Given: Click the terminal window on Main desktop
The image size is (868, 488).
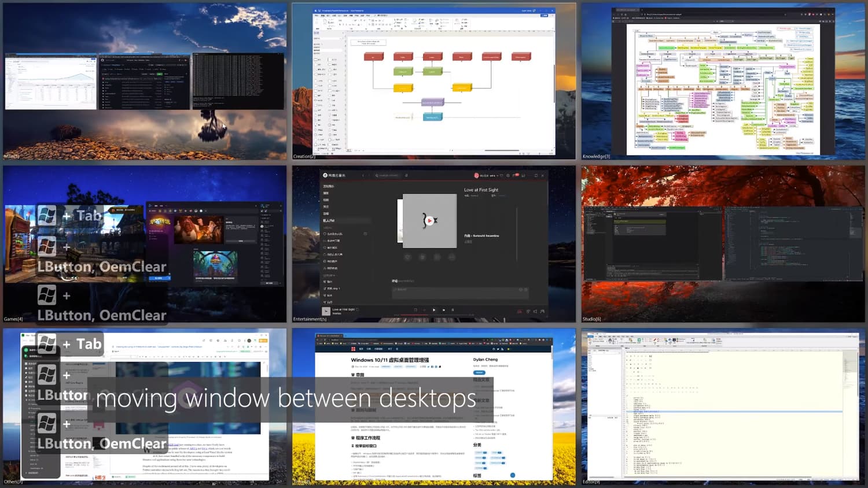Looking at the screenshot, I should point(238,81).
